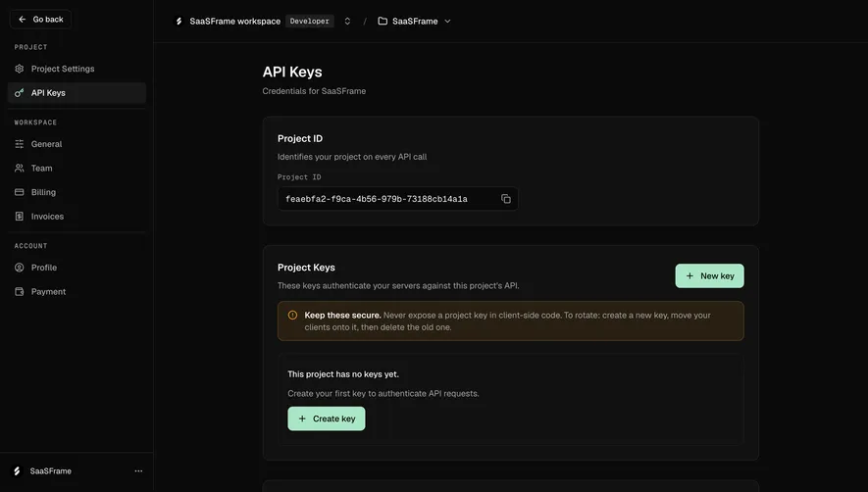Open the Team page
The image size is (868, 492).
[x=77, y=169]
